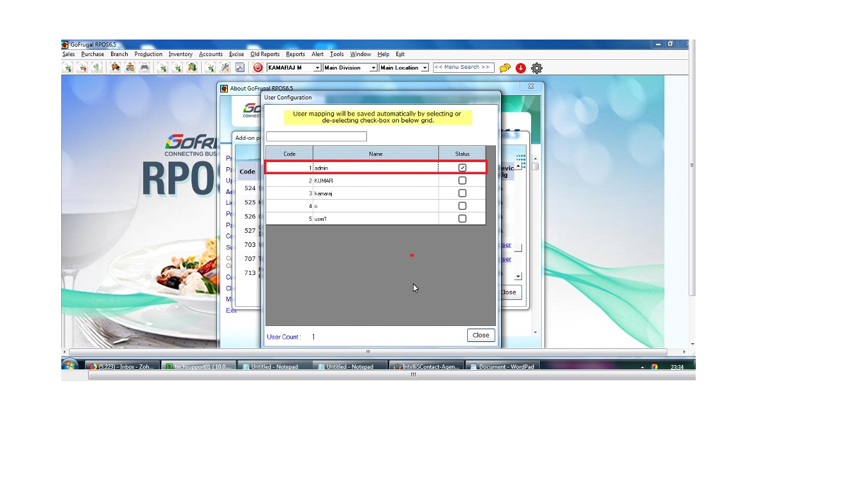The image size is (868, 490).
Task: Open the Help menu
Action: pyautogui.click(x=383, y=54)
